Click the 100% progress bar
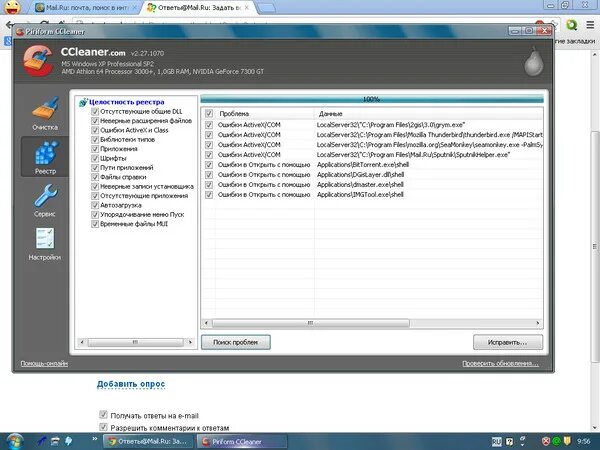The image size is (600, 450). pyautogui.click(x=372, y=99)
